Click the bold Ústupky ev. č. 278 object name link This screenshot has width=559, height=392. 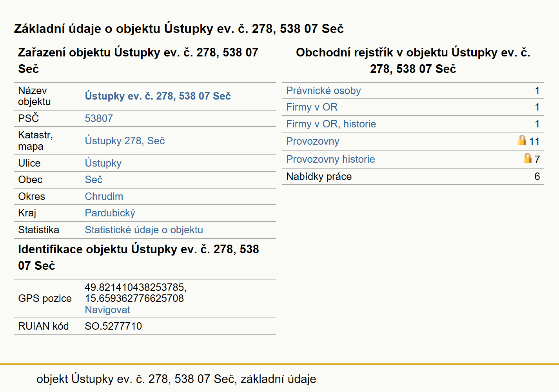coord(158,96)
